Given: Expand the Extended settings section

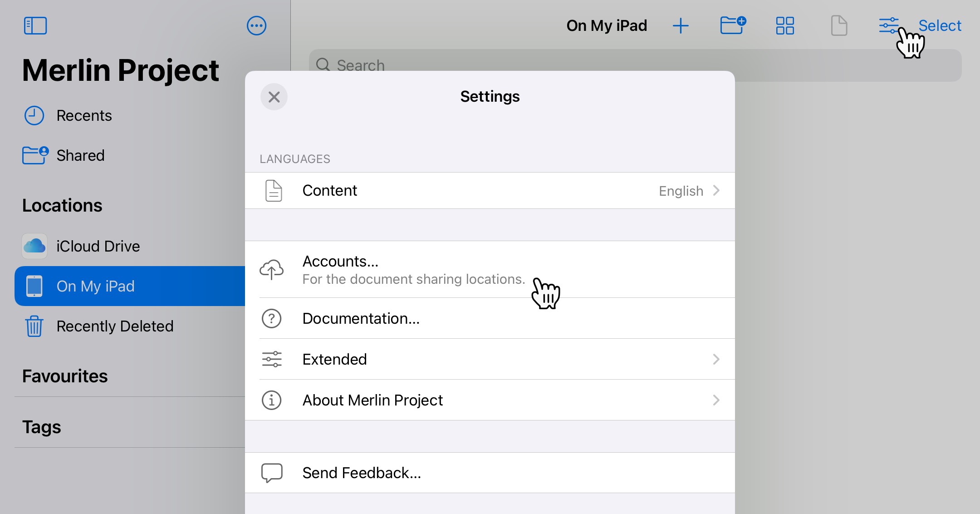Looking at the screenshot, I should click(489, 359).
